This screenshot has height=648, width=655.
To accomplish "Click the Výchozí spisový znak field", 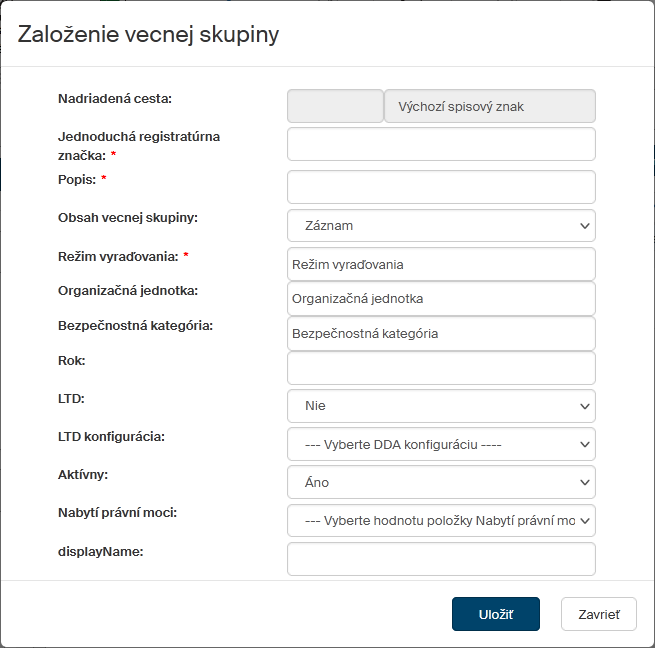I will point(490,106).
